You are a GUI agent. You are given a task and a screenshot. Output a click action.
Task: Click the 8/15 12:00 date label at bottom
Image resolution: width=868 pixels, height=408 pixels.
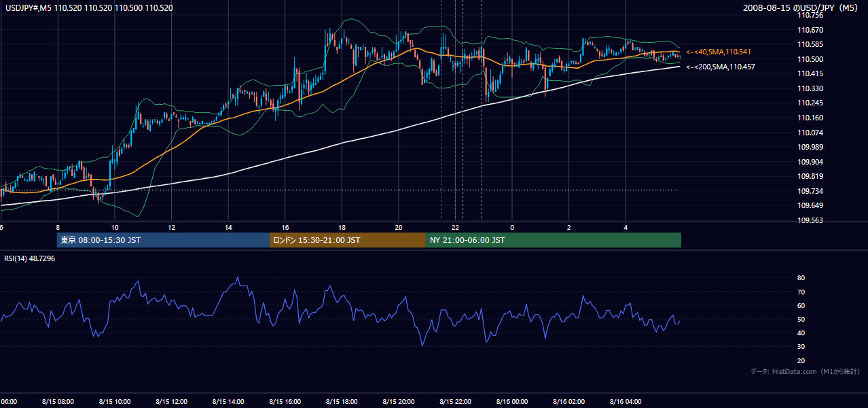pyautogui.click(x=171, y=401)
